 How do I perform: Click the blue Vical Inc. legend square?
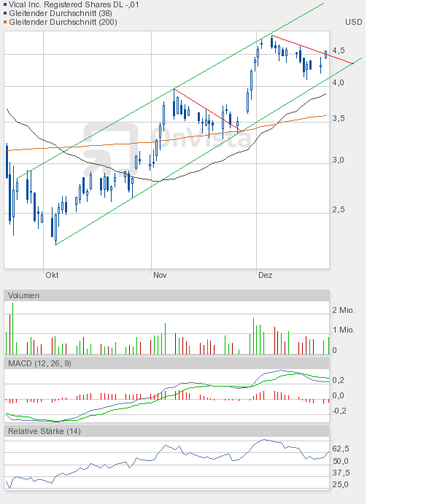tap(5, 5)
